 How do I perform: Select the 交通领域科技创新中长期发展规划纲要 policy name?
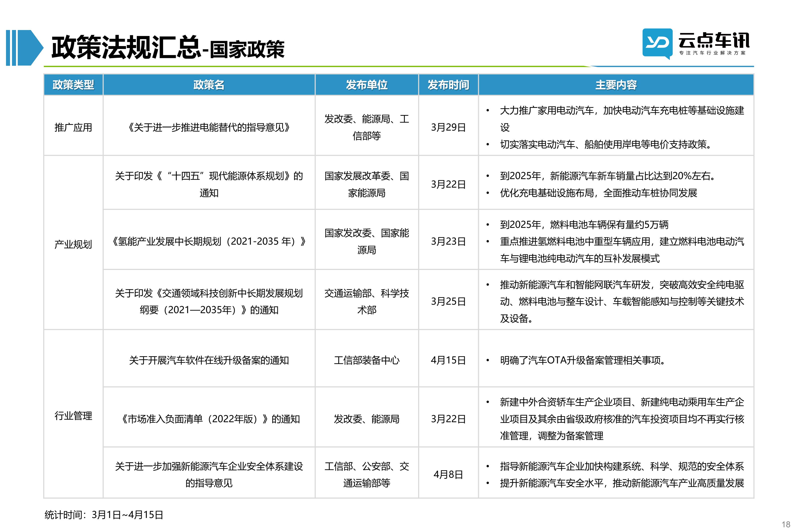pyautogui.click(x=209, y=301)
